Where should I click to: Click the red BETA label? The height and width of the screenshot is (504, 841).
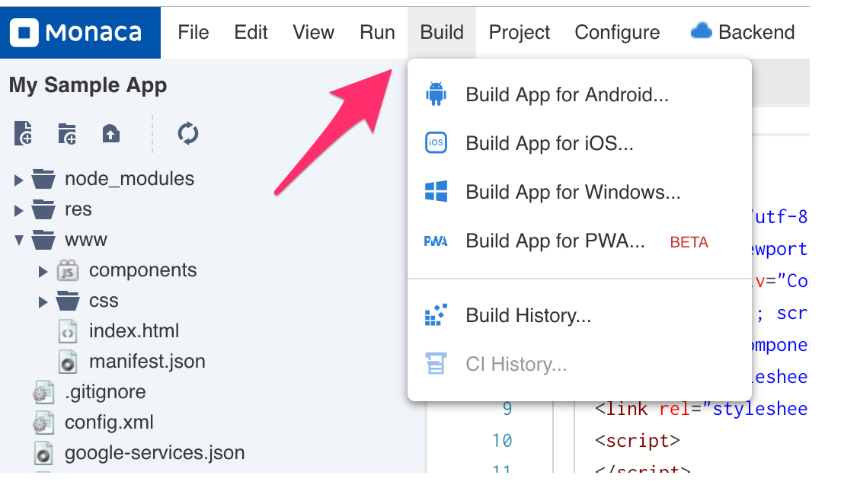689,242
